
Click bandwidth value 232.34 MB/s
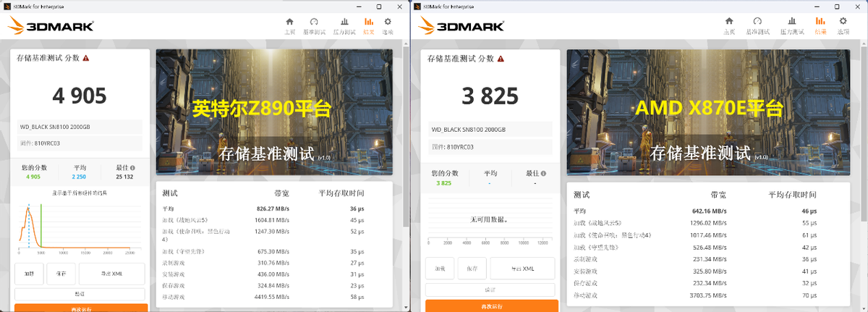[710, 283]
